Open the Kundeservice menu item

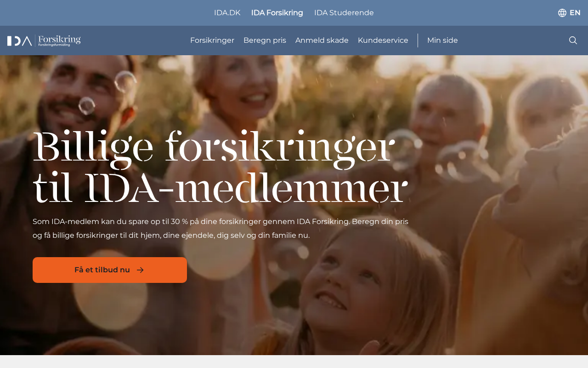coord(383,40)
